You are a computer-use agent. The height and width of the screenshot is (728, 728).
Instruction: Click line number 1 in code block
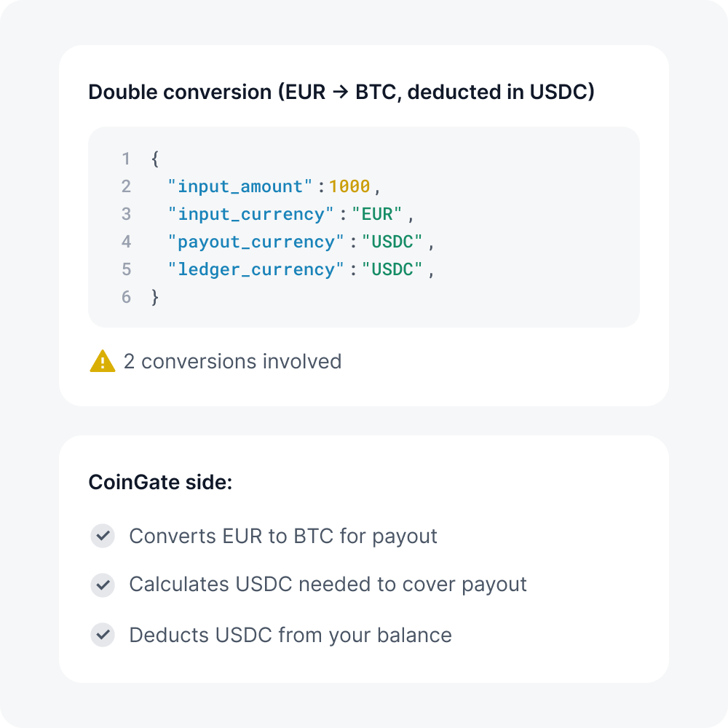(x=126, y=159)
